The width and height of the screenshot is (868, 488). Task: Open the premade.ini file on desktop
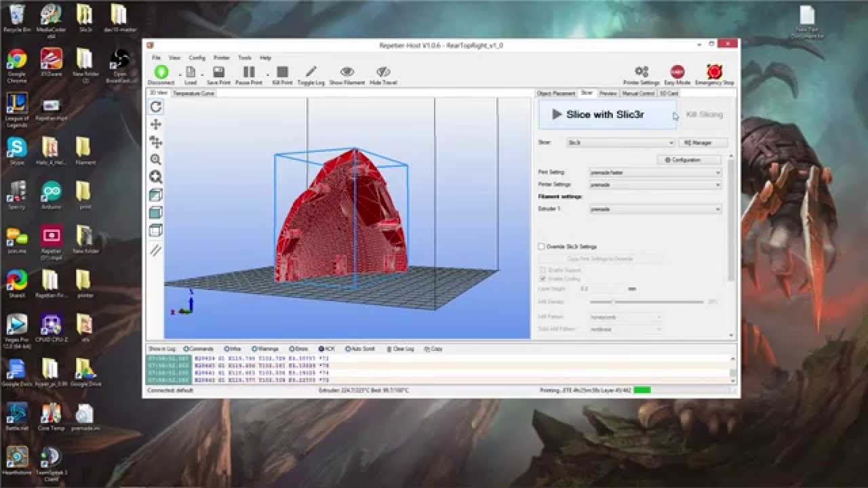[x=85, y=418]
